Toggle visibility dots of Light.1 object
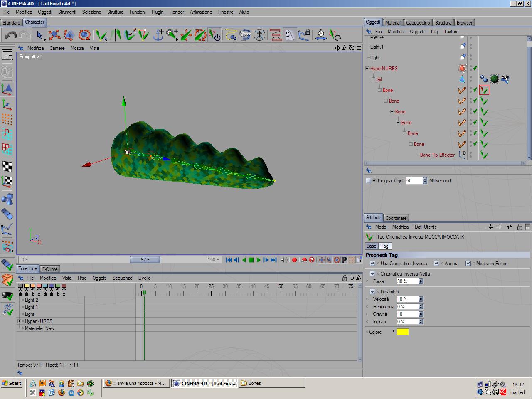 pyautogui.click(x=470, y=47)
